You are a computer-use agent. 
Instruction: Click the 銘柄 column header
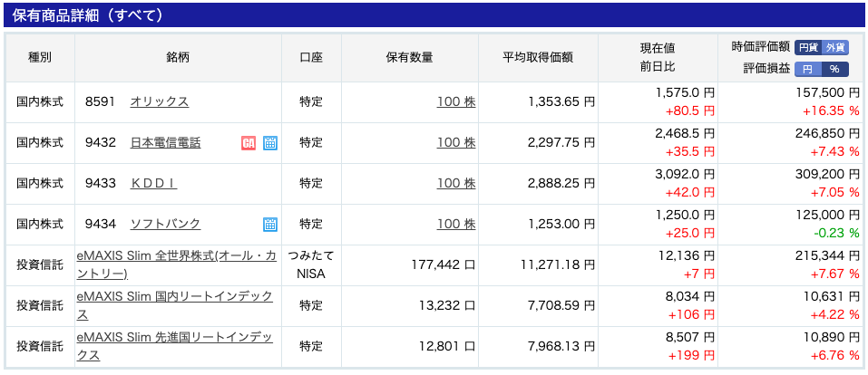pyautogui.click(x=178, y=58)
